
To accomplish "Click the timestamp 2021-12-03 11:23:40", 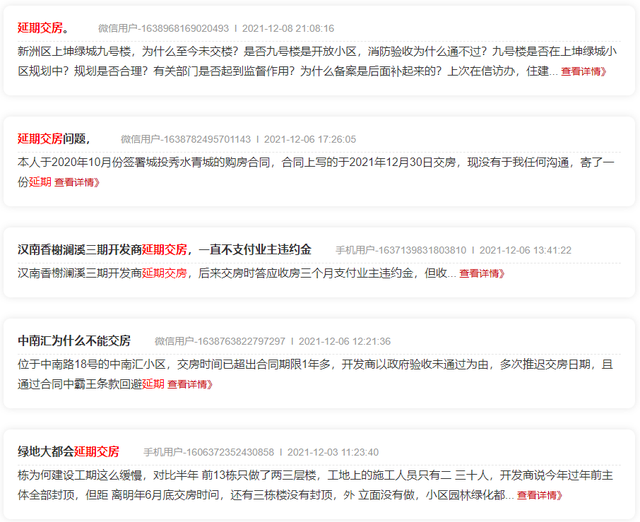I will pos(333,452).
